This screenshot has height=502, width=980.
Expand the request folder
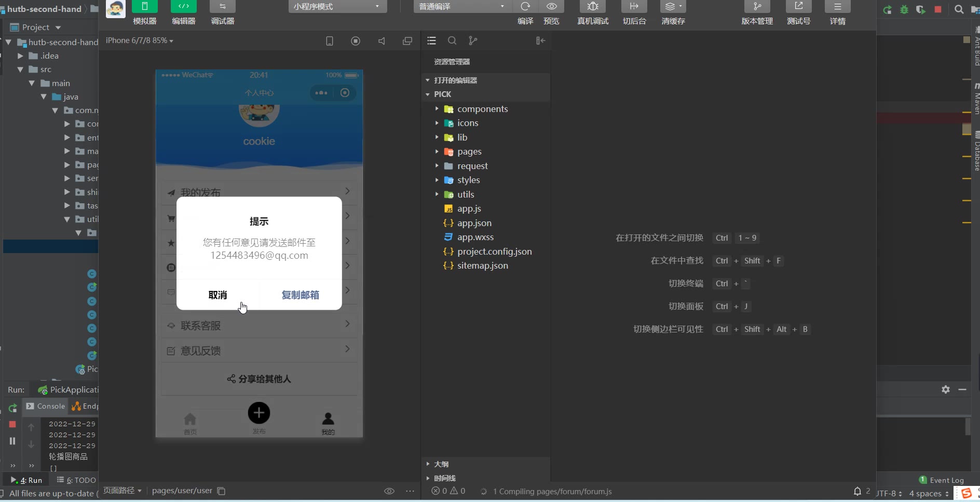point(486,166)
